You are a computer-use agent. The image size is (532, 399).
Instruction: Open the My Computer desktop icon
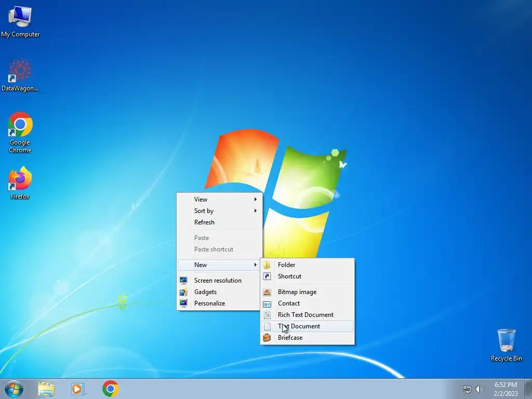(x=20, y=21)
